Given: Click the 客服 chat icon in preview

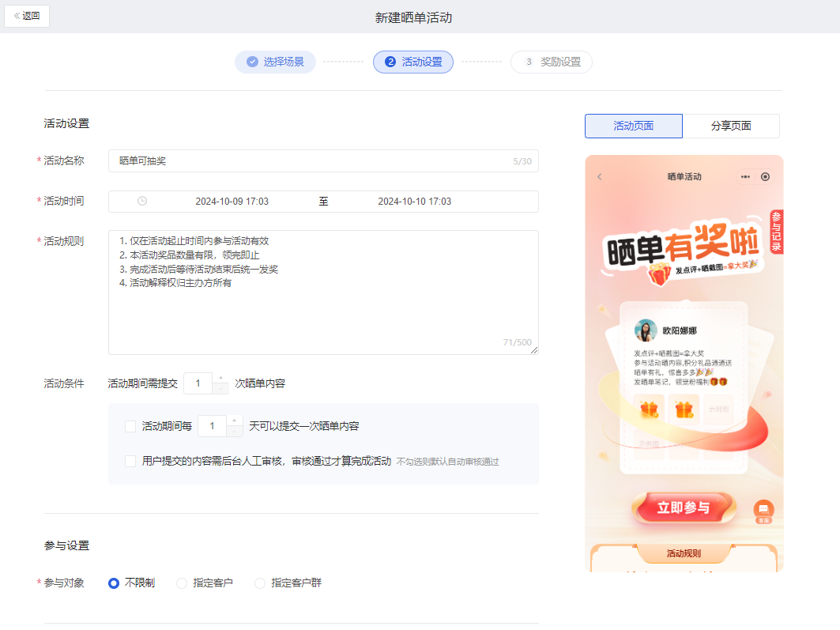Looking at the screenshot, I should click(x=763, y=511).
